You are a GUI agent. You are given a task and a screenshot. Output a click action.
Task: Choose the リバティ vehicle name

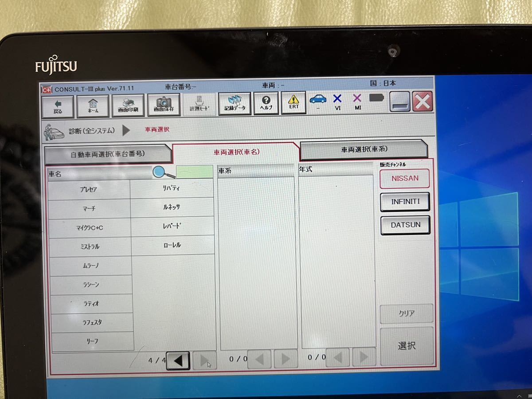172,188
